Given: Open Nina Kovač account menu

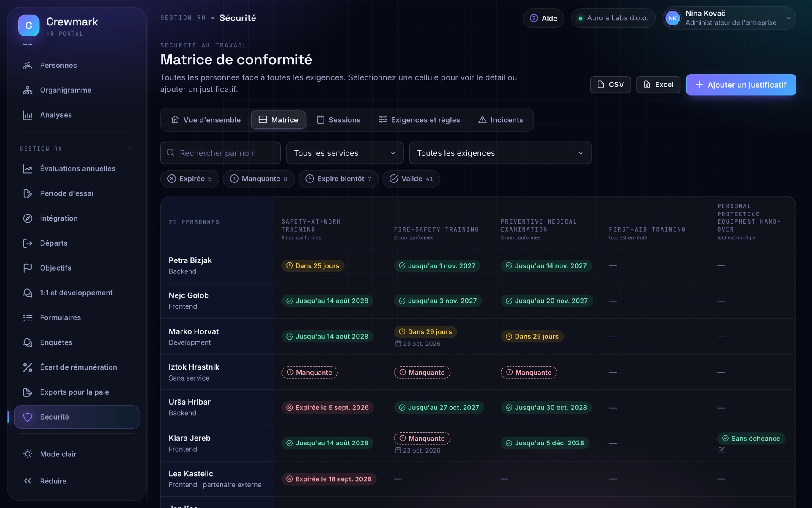Looking at the screenshot, I should 729,18.
